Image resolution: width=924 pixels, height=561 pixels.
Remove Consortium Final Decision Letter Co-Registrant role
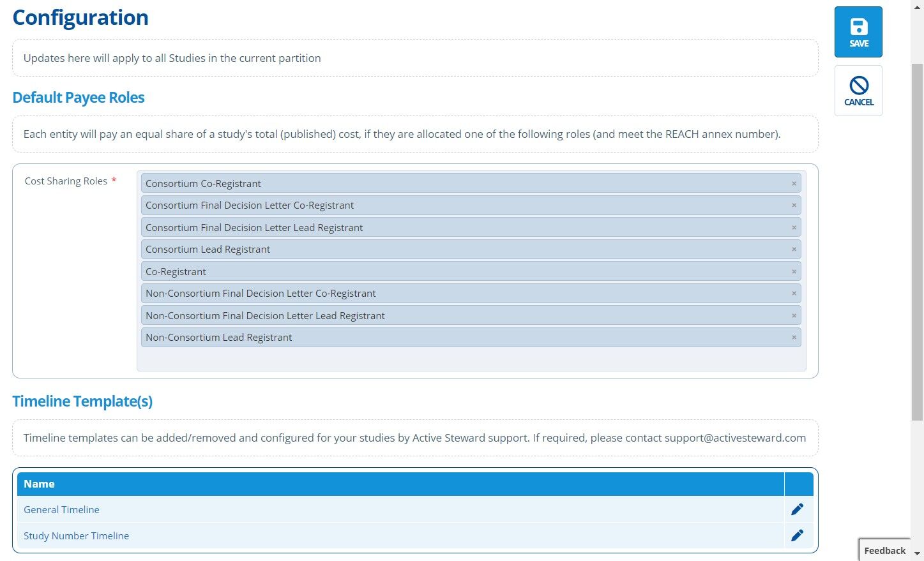[x=794, y=206]
